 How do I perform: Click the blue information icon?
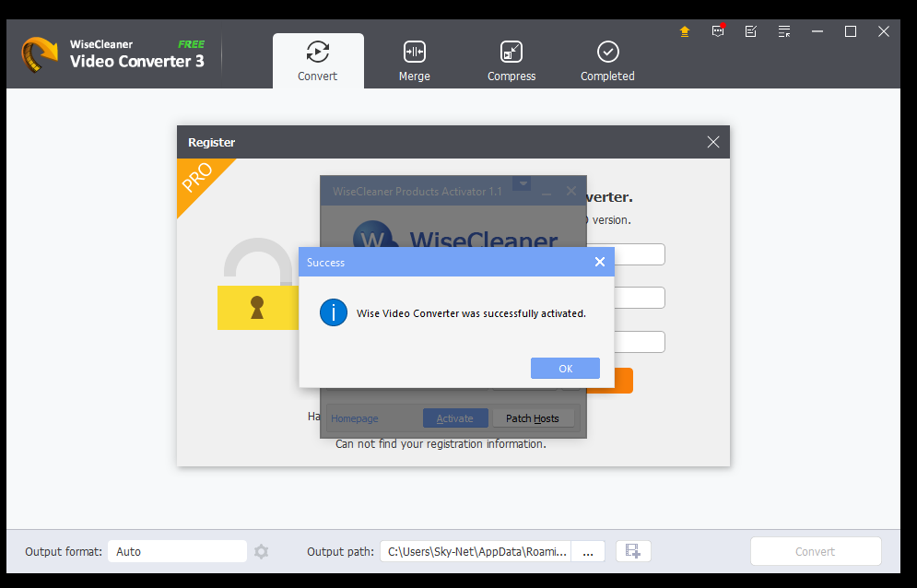[x=334, y=312]
